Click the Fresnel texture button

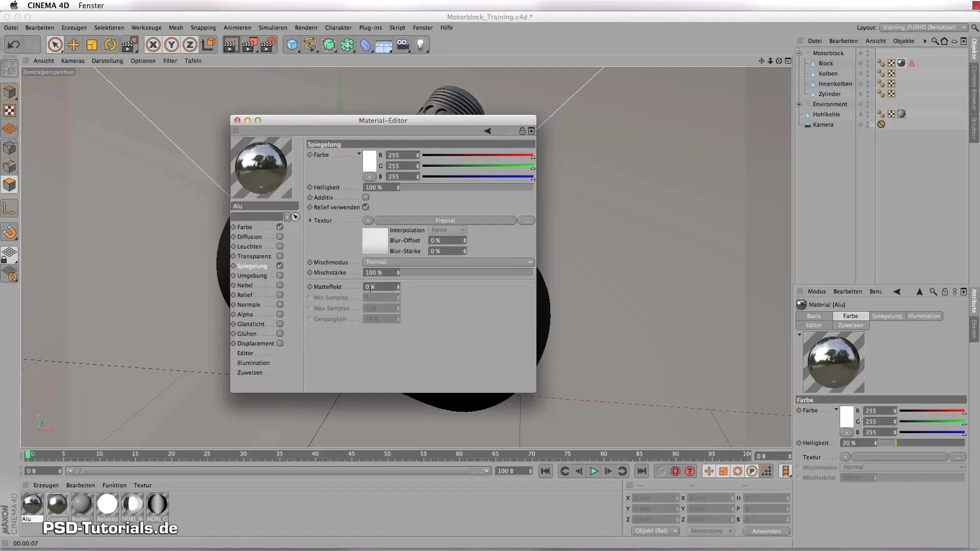(x=445, y=220)
